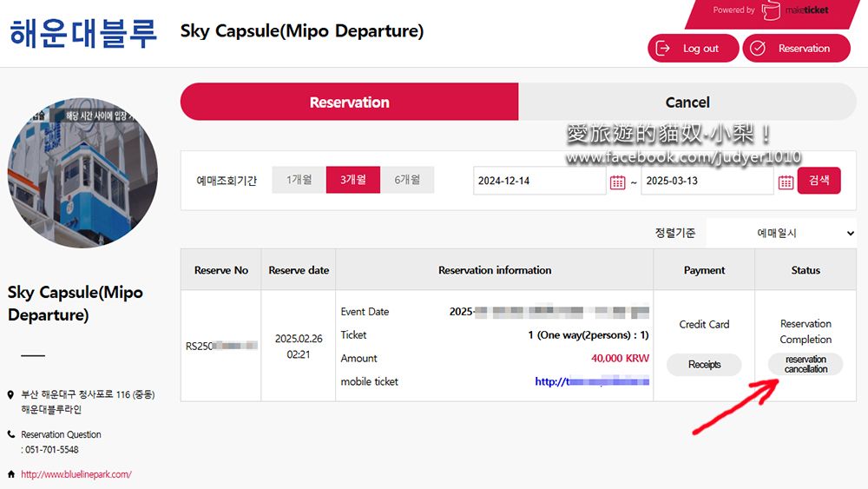Switch to the Cancel tab
This screenshot has height=489, width=868.
tap(687, 102)
